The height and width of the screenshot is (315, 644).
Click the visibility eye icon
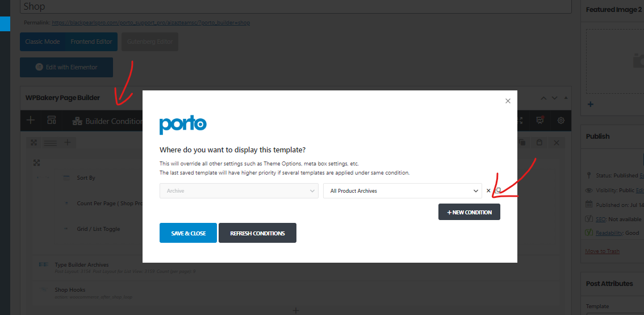(589, 190)
